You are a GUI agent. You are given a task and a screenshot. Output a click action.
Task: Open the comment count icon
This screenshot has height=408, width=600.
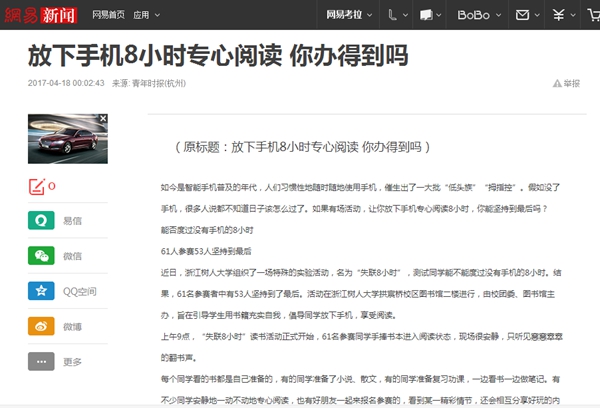click(39, 186)
